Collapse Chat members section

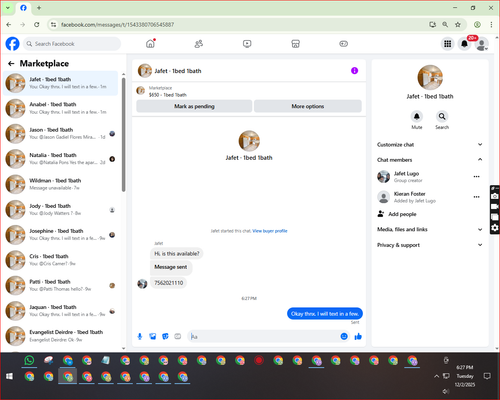[430, 160]
